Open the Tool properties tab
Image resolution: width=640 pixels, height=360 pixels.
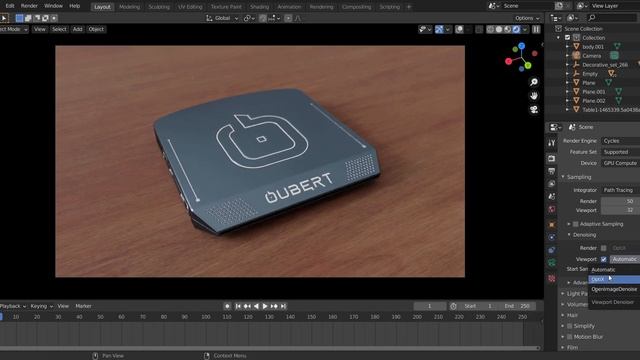(x=552, y=143)
